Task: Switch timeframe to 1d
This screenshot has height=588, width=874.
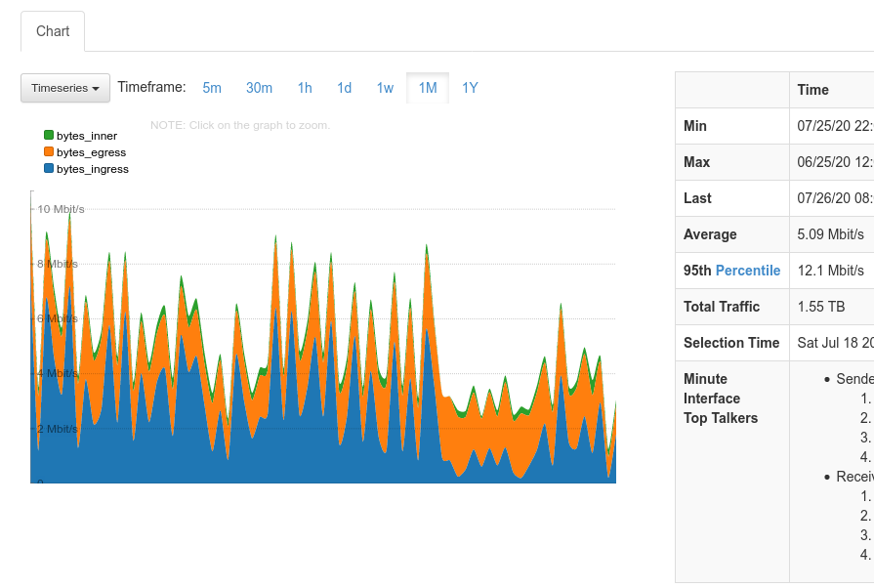Action: tap(345, 88)
